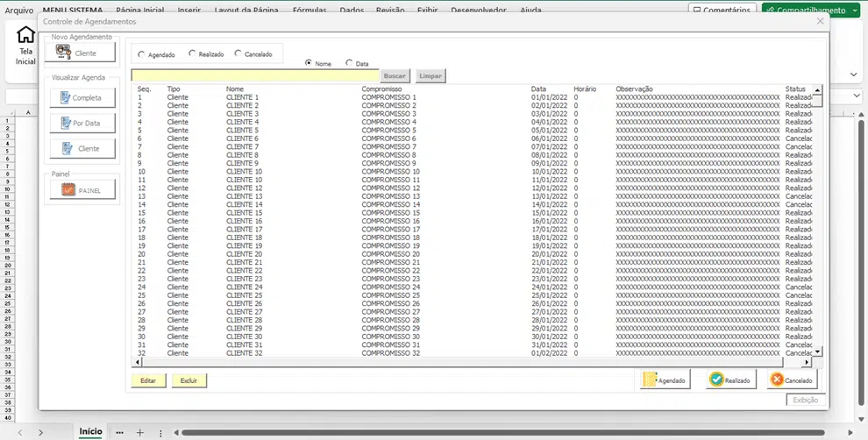Open Cliente view under Visualizar Agenda
The width and height of the screenshot is (868, 440).
[x=82, y=149]
